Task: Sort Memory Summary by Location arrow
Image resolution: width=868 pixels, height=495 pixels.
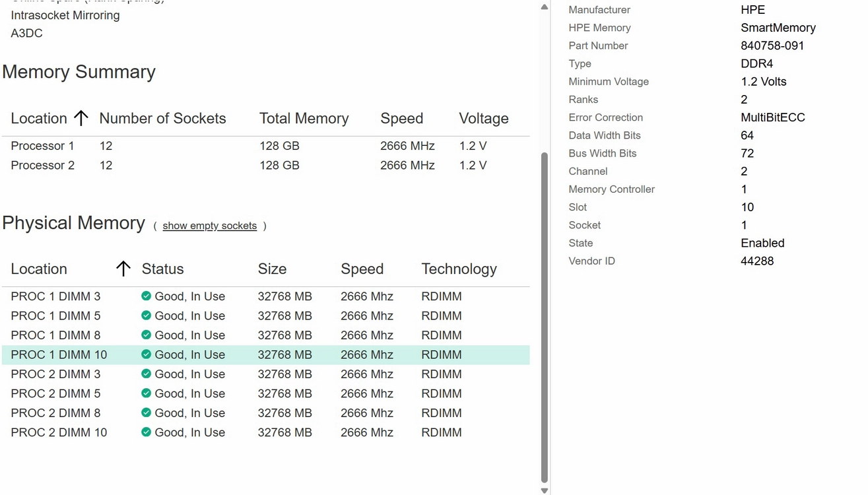Action: 81,118
